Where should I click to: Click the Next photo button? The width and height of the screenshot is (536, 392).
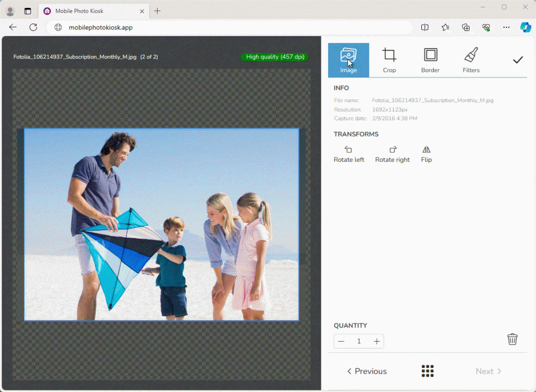[488, 371]
